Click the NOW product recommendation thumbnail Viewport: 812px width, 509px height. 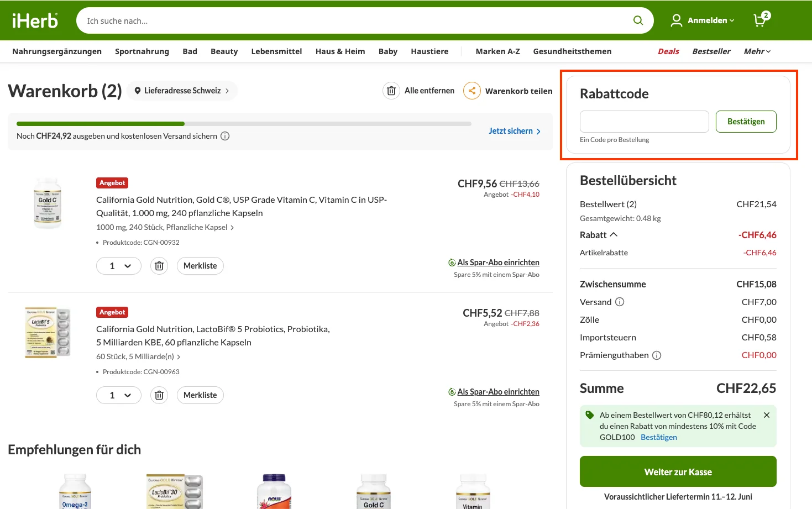pyautogui.click(x=274, y=491)
